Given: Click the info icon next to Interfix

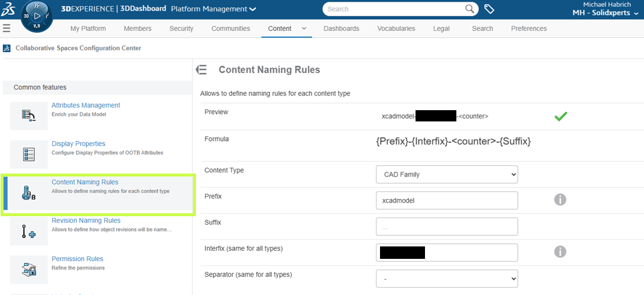Looking at the screenshot, I should click(x=560, y=252).
